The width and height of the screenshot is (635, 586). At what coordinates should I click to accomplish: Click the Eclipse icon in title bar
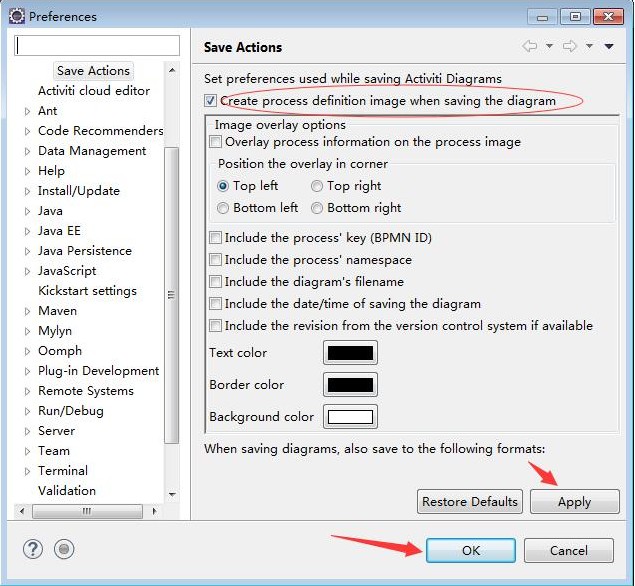(x=16, y=16)
